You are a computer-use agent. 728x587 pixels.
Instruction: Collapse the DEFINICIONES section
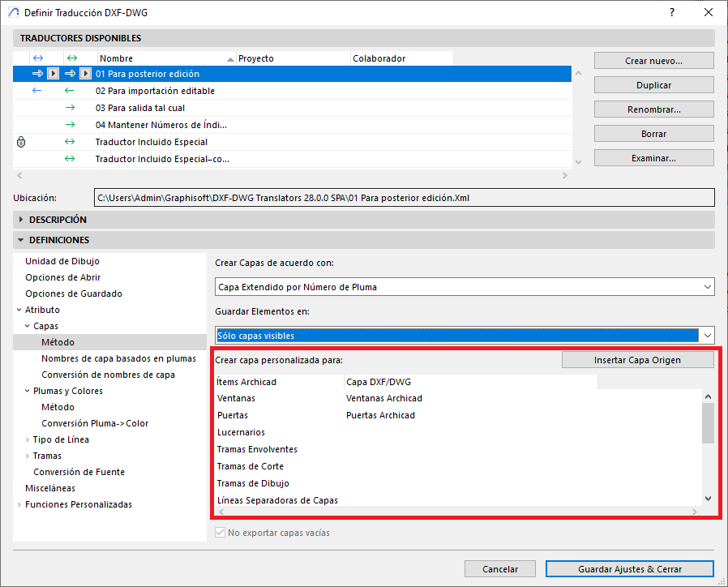[x=59, y=240]
